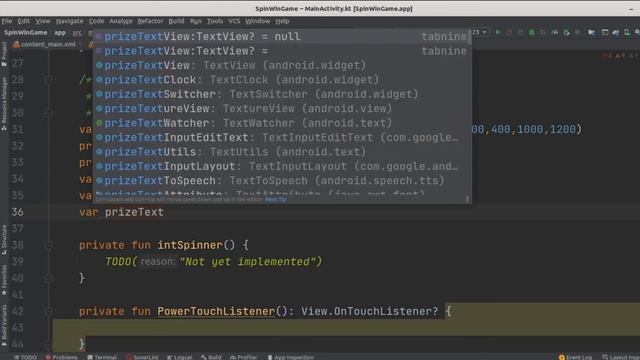Click the Attach Debugger to process icon

566,32
